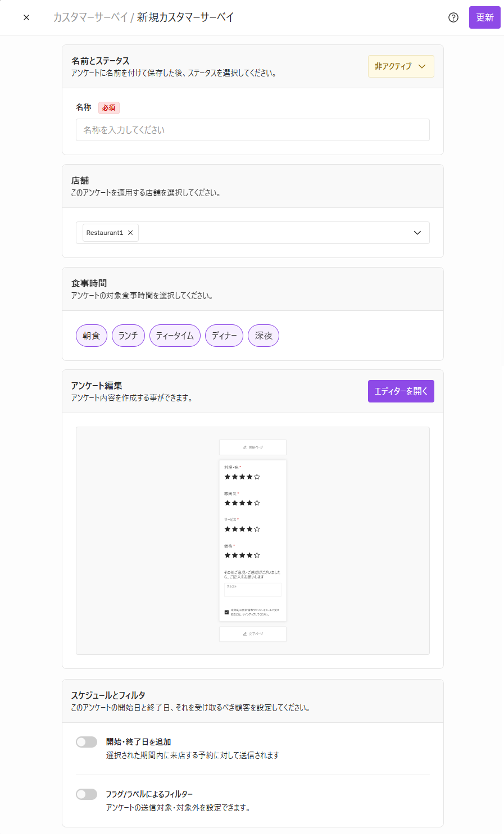The height and width of the screenshot is (837, 504).
Task: Remove the Restaurant1 tag
Action: (130, 233)
